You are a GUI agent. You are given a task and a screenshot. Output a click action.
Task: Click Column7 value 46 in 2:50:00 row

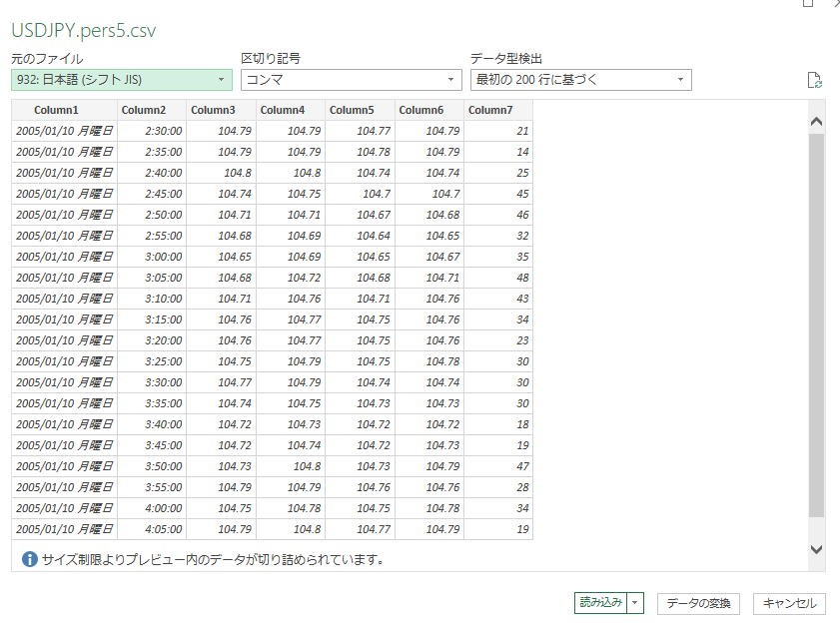[498, 215]
